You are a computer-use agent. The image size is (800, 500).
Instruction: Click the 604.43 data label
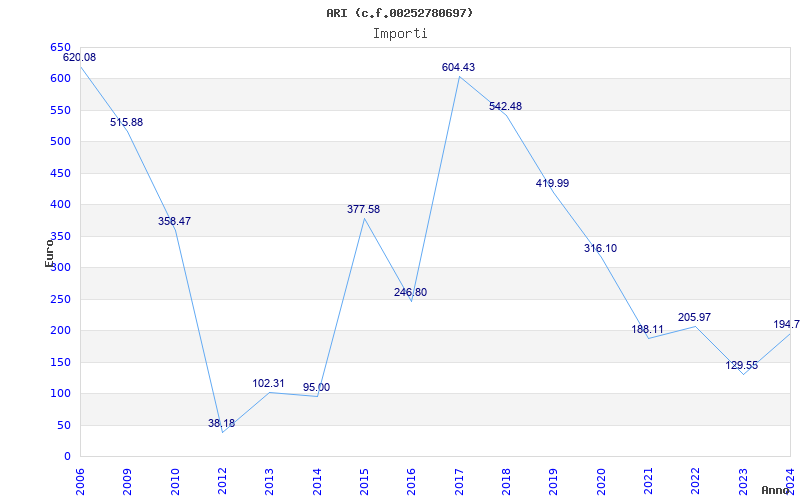point(459,67)
